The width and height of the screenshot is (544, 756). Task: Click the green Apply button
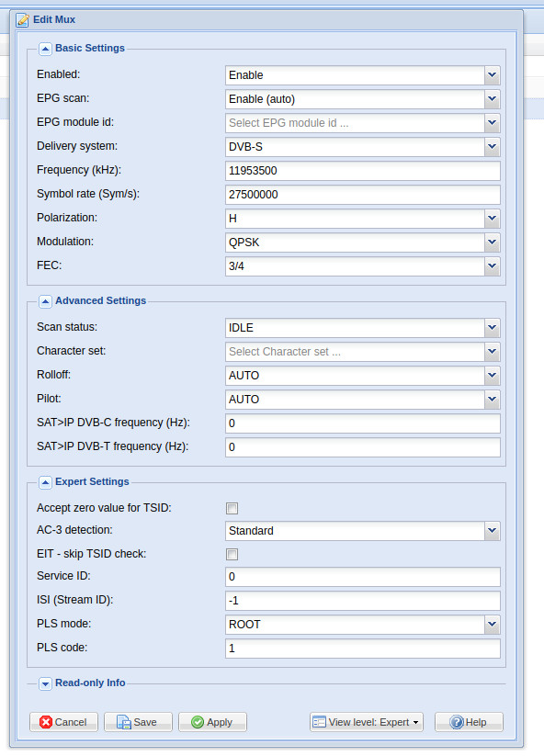(212, 722)
